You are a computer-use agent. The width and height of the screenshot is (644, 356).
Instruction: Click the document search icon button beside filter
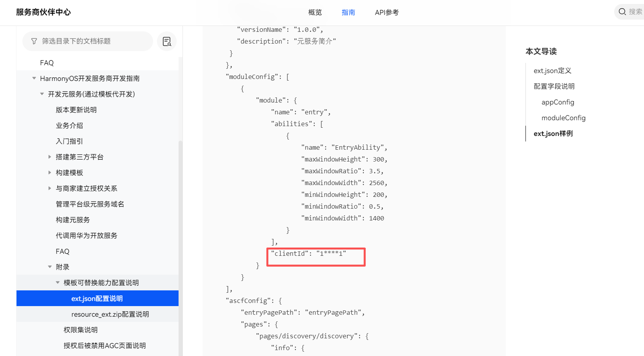tap(167, 41)
